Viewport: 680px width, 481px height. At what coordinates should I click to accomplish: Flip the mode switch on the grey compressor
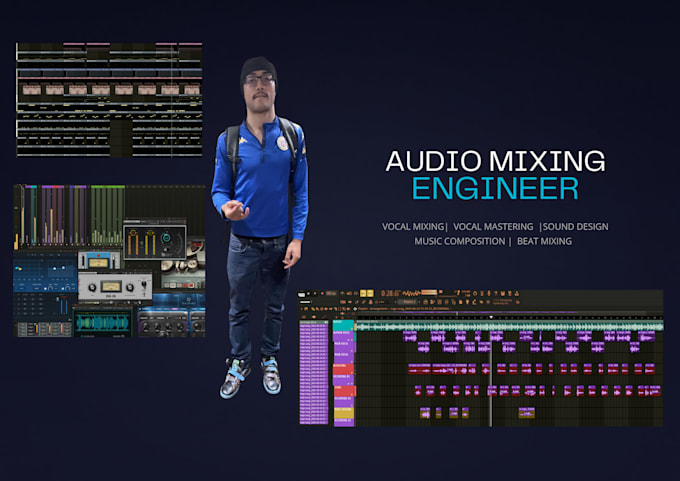point(144,284)
